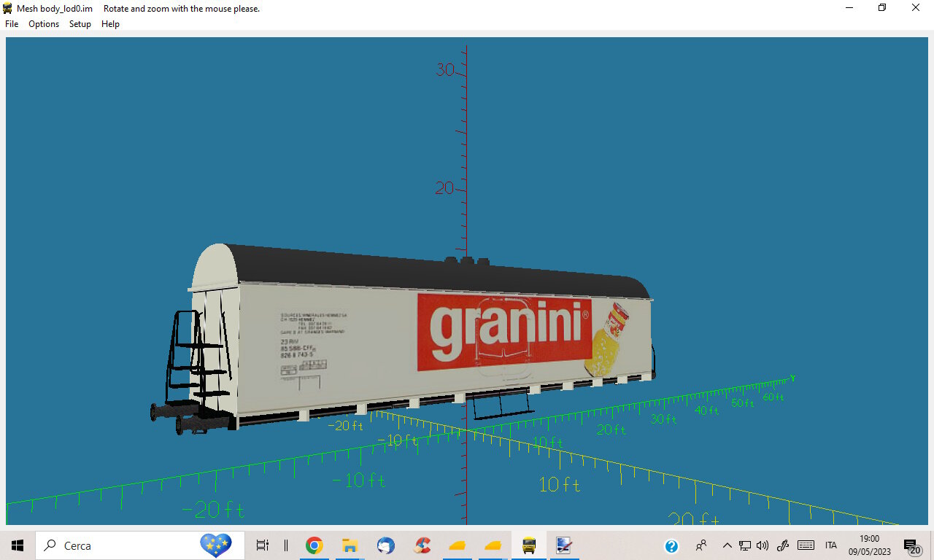Open CCleaner from the taskbar

(422, 545)
